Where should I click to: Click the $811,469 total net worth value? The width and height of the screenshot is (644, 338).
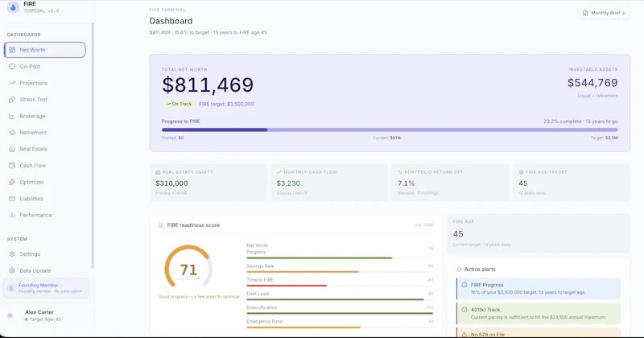pos(208,85)
